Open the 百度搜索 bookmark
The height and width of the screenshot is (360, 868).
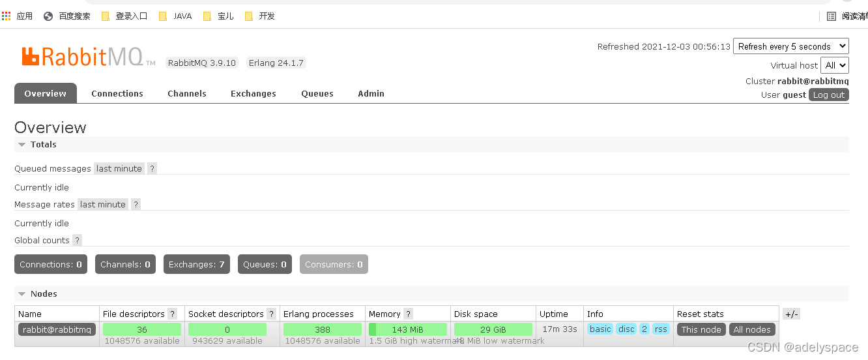(x=67, y=16)
